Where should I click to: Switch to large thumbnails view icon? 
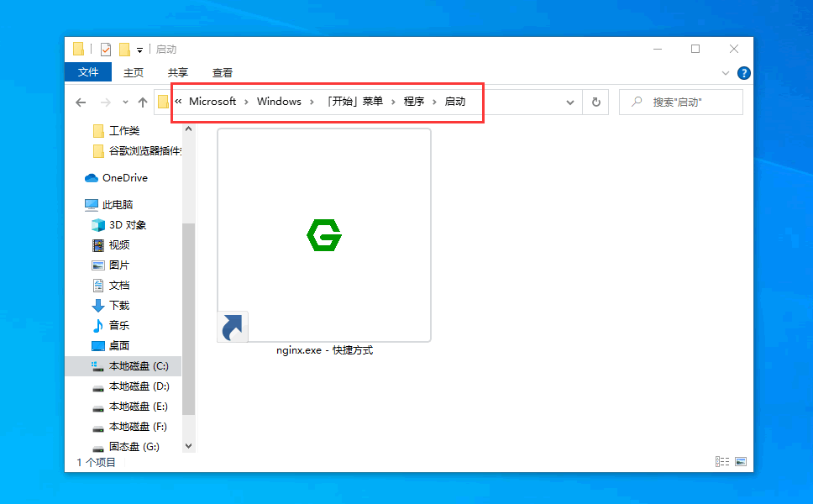tap(741, 461)
